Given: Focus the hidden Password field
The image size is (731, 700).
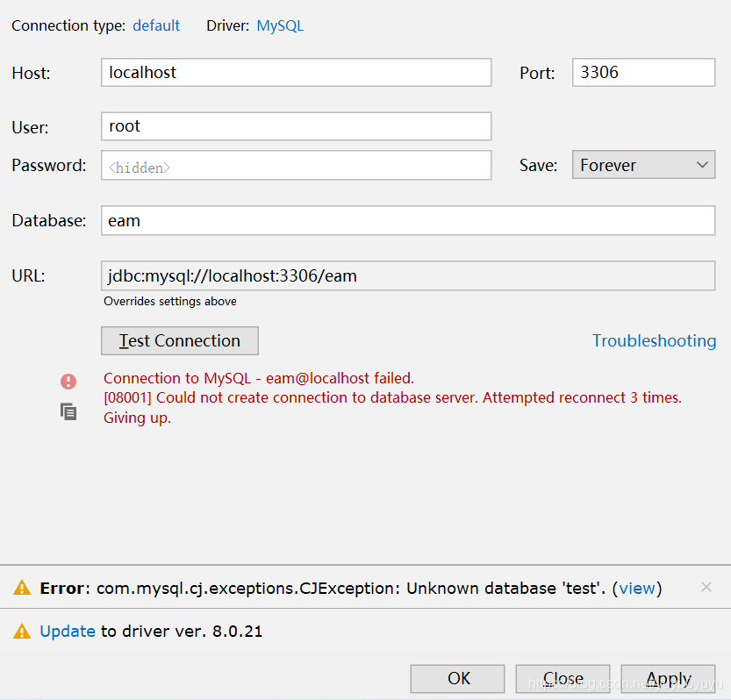Looking at the screenshot, I should click(296, 165).
